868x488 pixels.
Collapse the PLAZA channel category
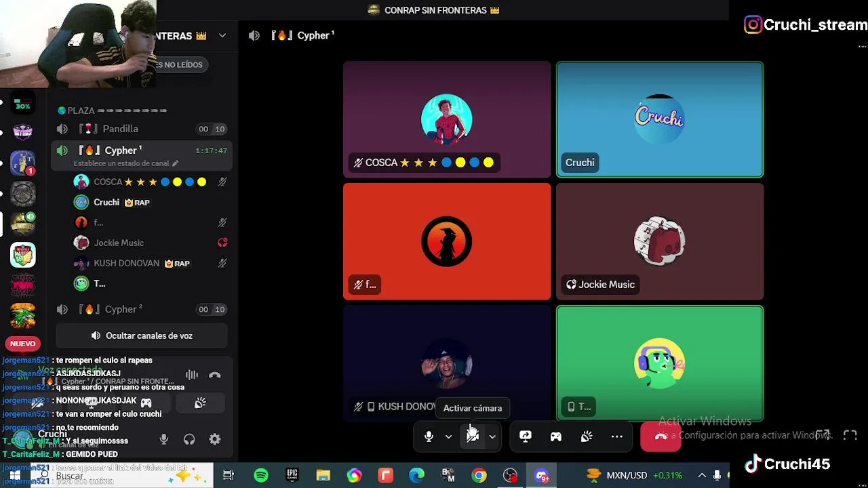112,110
